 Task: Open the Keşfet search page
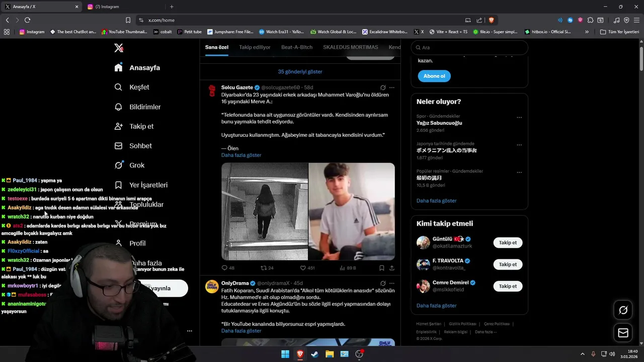(132, 87)
